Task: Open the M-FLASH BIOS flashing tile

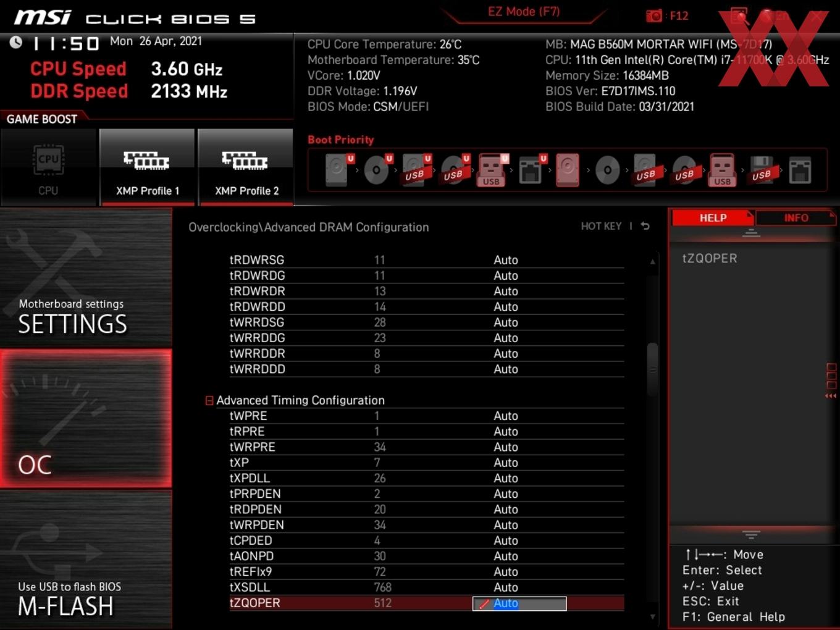Action: pyautogui.click(x=86, y=560)
